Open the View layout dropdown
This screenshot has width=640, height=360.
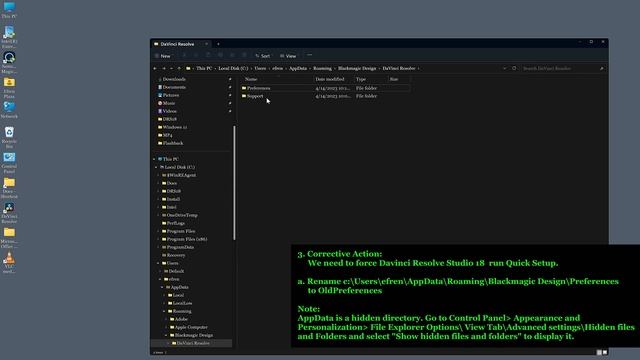click(x=288, y=56)
